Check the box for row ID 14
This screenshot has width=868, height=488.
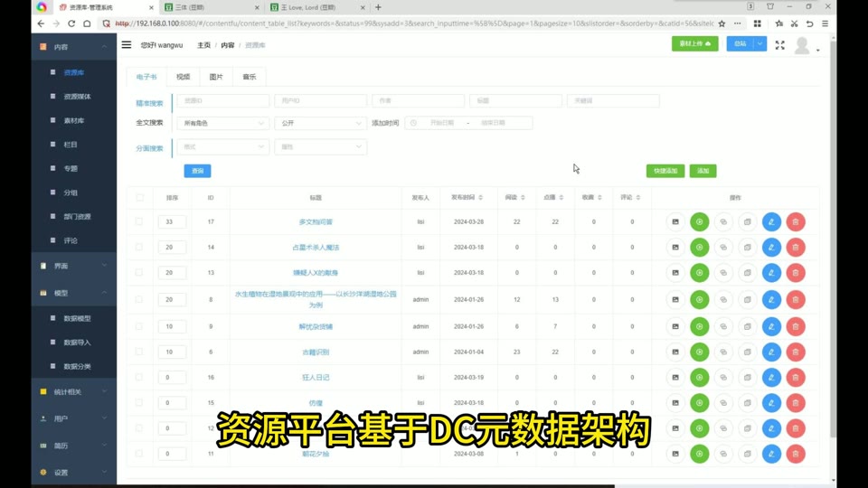coord(139,247)
